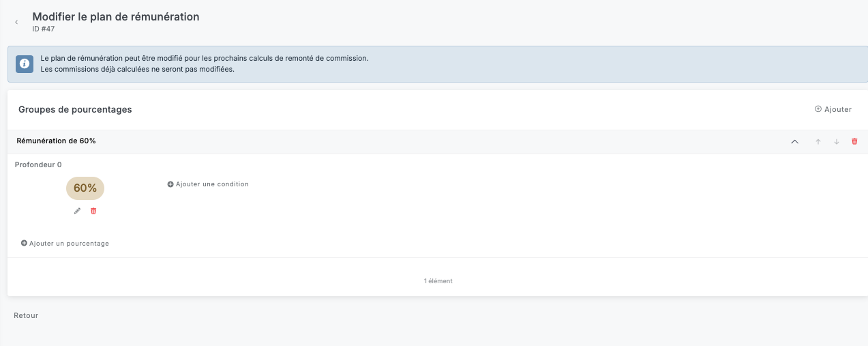Click the 1 élément footer count
The width and height of the screenshot is (868, 346).
coord(438,280)
